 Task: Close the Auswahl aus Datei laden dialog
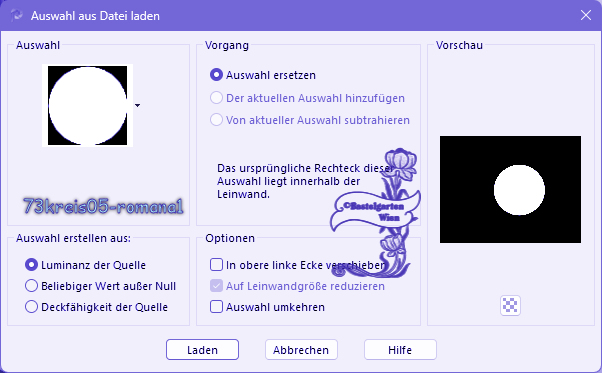click(585, 15)
